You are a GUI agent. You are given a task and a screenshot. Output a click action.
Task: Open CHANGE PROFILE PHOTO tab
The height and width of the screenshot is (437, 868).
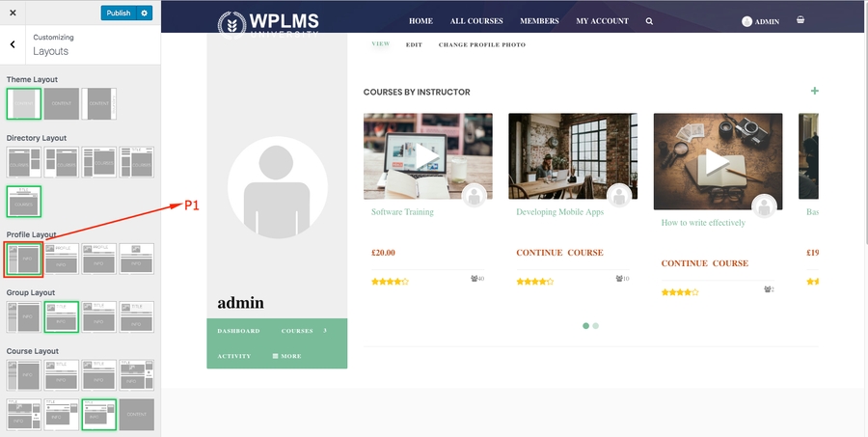point(482,45)
